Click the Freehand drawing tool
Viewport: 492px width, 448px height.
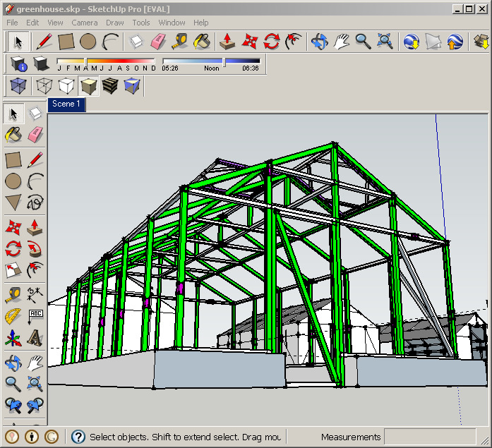35,204
